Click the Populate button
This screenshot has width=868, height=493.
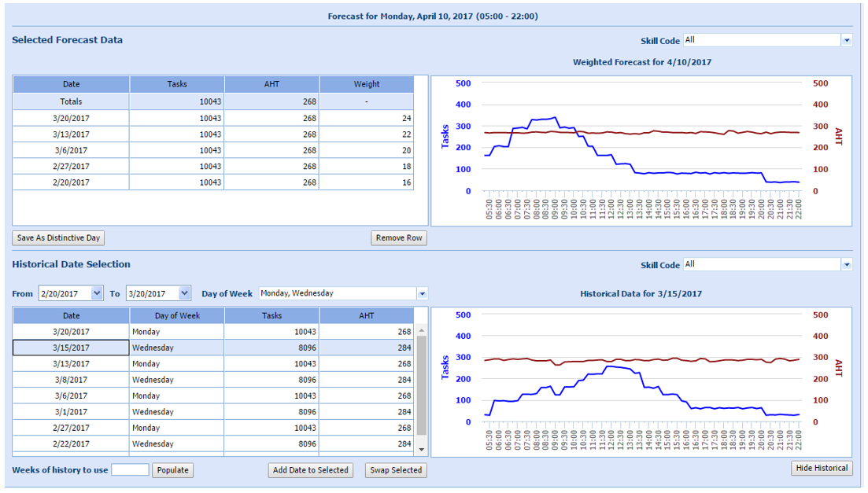172,470
